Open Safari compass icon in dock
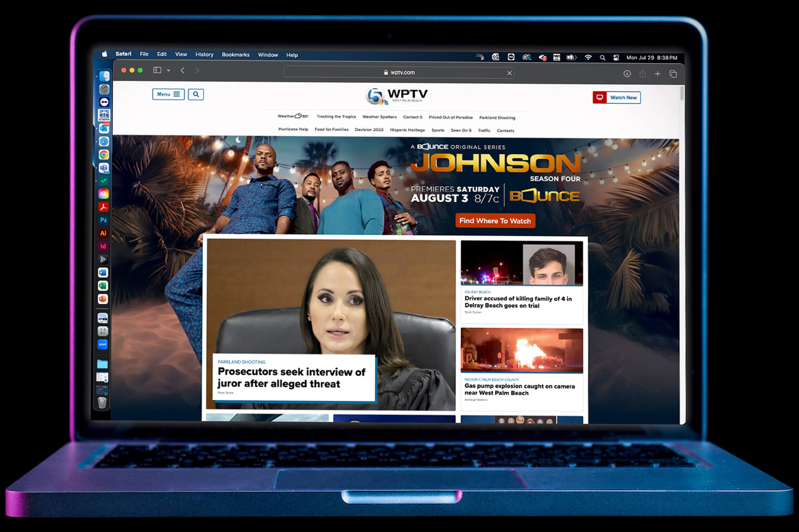 pyautogui.click(x=104, y=142)
